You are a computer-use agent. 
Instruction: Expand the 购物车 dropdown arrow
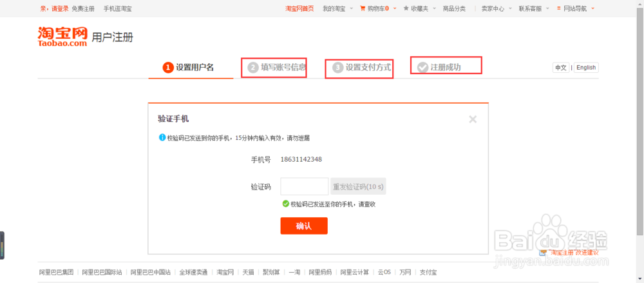point(395,8)
